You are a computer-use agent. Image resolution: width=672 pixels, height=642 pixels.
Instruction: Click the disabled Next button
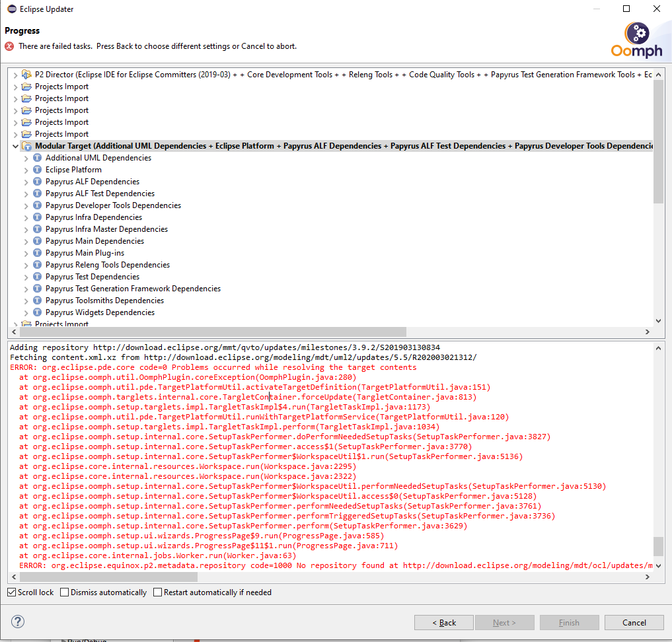pyautogui.click(x=504, y=623)
